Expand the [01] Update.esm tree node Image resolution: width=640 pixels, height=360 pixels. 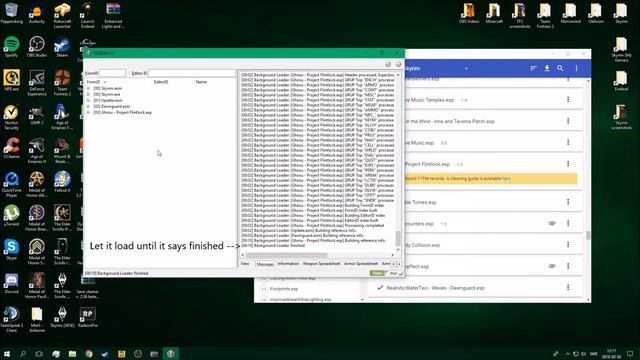coord(88,100)
